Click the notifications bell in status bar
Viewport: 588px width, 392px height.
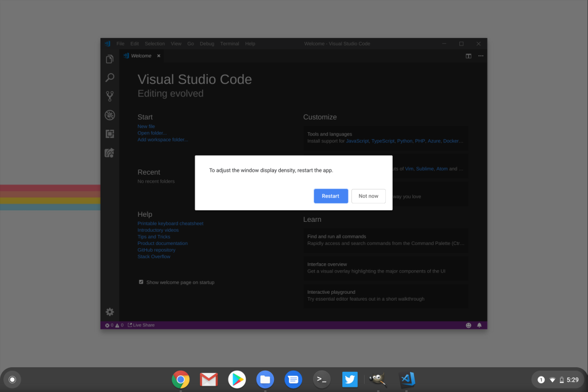pos(479,325)
